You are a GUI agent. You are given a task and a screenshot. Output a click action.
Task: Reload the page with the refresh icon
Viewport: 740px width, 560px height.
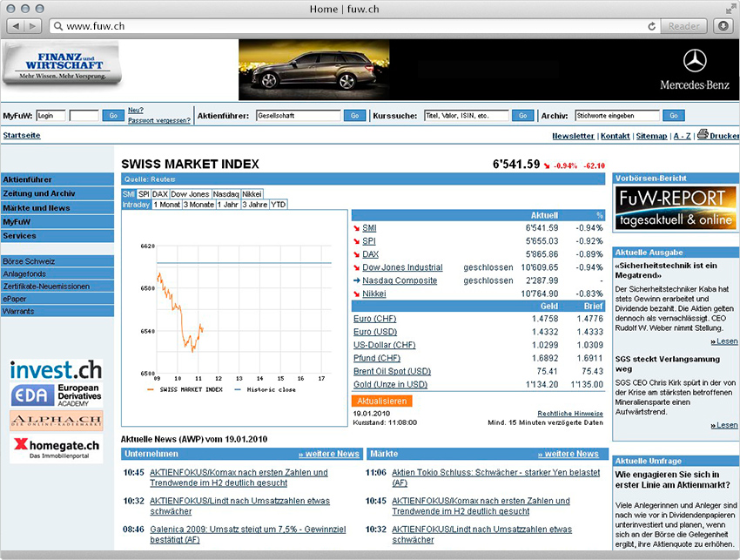(x=652, y=26)
